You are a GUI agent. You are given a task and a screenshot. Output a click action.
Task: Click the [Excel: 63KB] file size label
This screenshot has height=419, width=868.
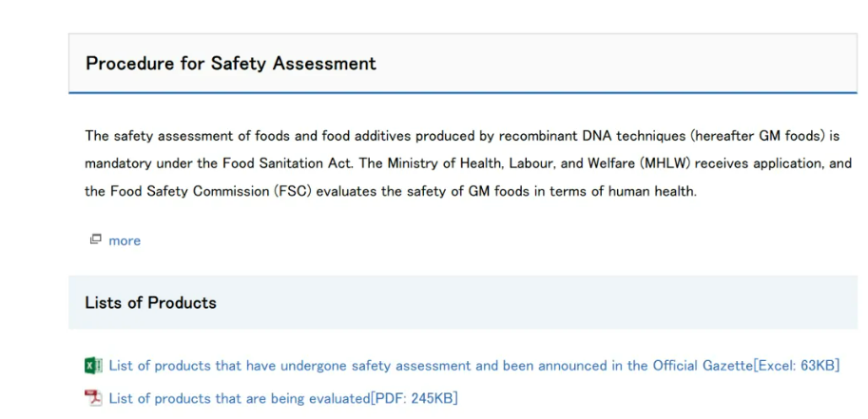pyautogui.click(x=797, y=366)
